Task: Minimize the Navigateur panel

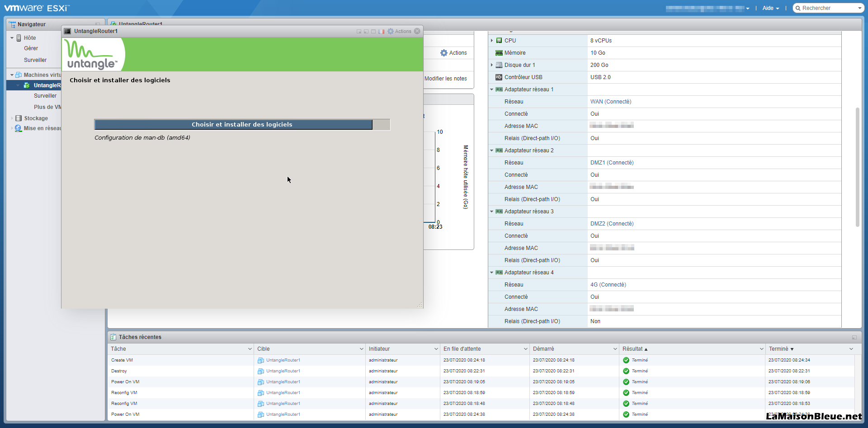Action: 98,24
